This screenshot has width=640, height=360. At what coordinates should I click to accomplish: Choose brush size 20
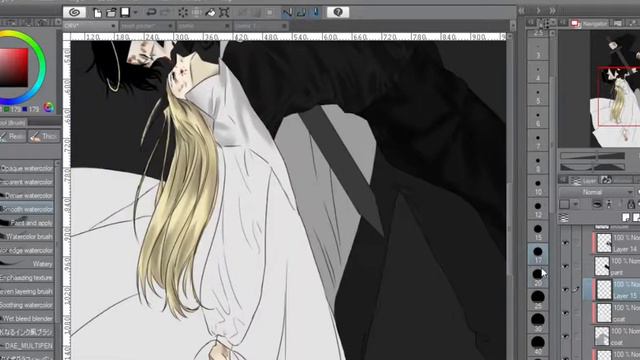click(538, 278)
